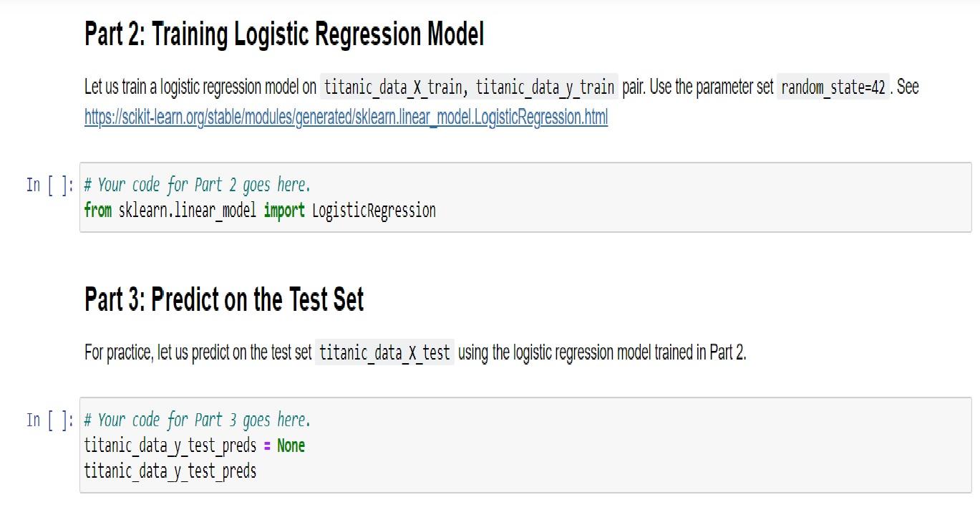This screenshot has height=525, width=980.
Task: Click sklearn.linear_model module name
Action: (x=188, y=211)
